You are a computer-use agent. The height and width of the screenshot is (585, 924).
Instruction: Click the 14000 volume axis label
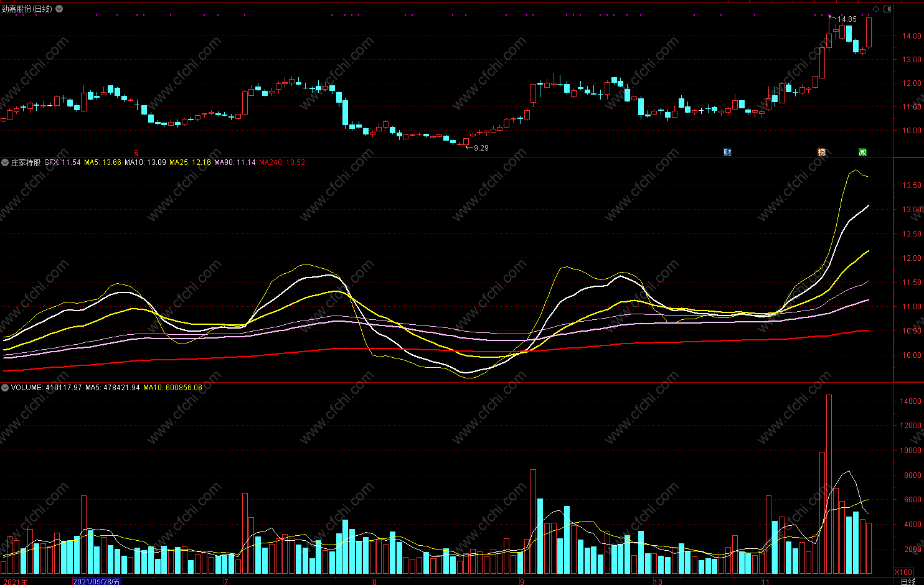(x=910, y=401)
